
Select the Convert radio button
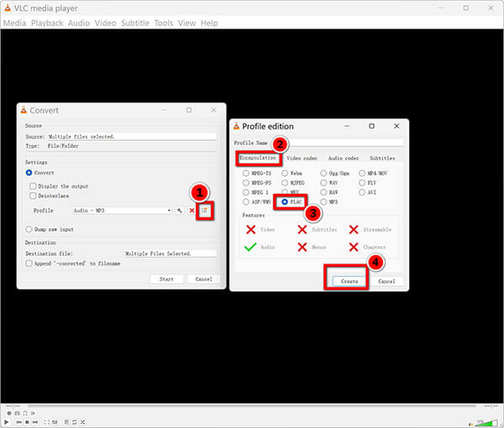pos(29,173)
